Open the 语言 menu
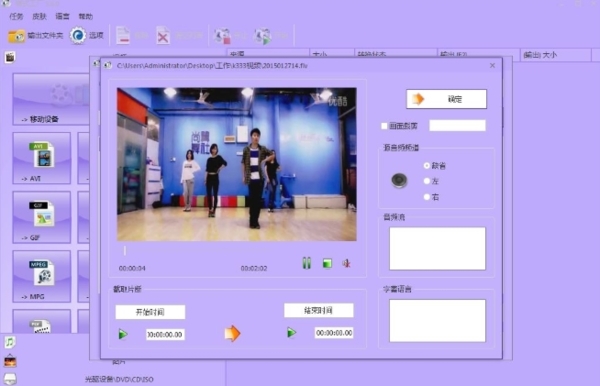600x386 pixels. (x=62, y=16)
